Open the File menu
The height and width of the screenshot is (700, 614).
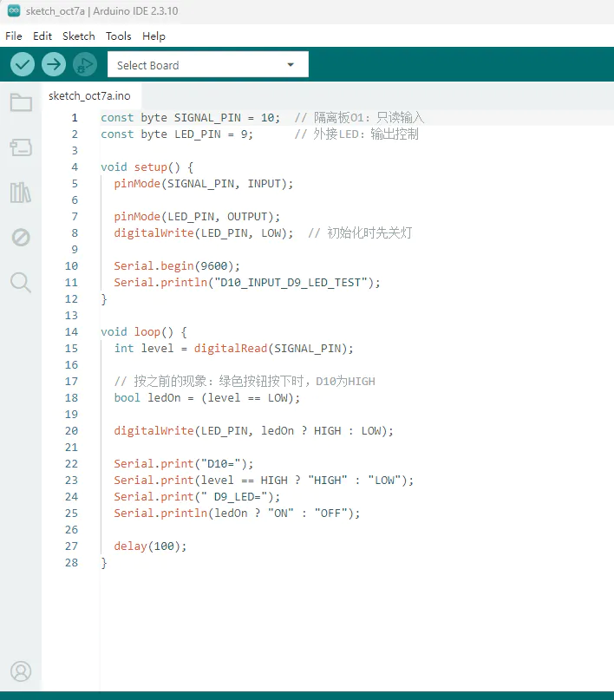(14, 36)
